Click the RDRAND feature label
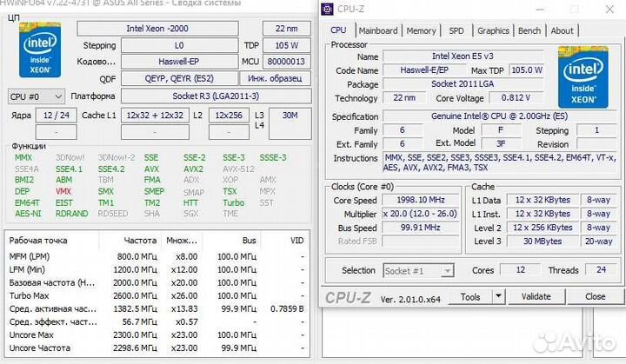 [72, 214]
